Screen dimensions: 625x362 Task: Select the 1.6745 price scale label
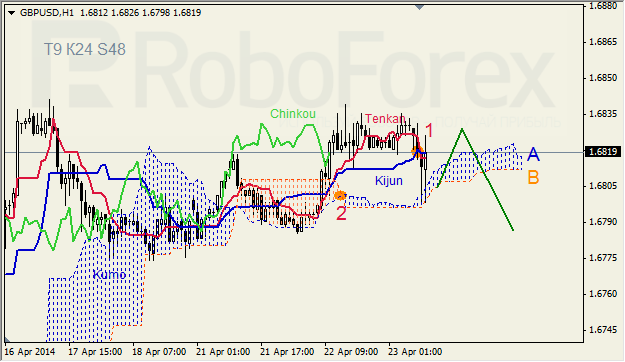(603, 330)
